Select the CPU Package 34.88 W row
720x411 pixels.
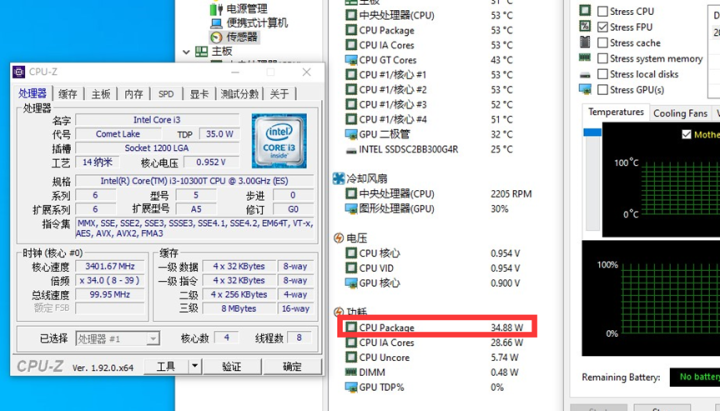(x=437, y=327)
